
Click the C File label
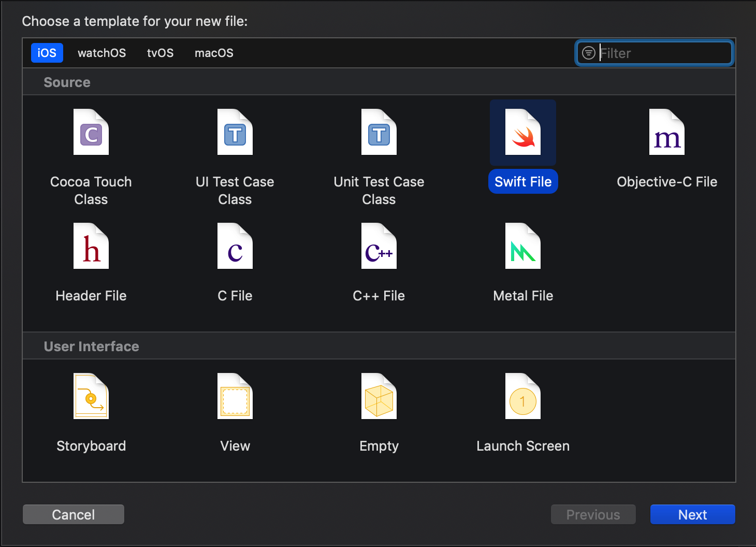pos(235,296)
